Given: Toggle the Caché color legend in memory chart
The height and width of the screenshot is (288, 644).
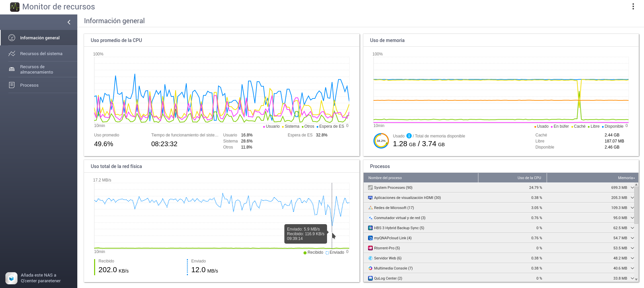Looking at the screenshot, I should coord(579,126).
